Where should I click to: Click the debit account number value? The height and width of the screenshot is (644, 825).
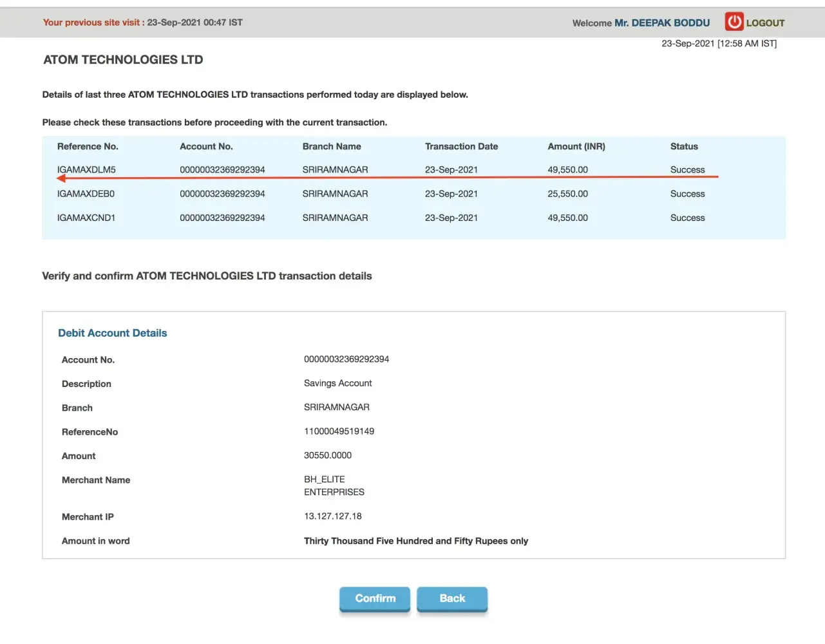[346, 359]
